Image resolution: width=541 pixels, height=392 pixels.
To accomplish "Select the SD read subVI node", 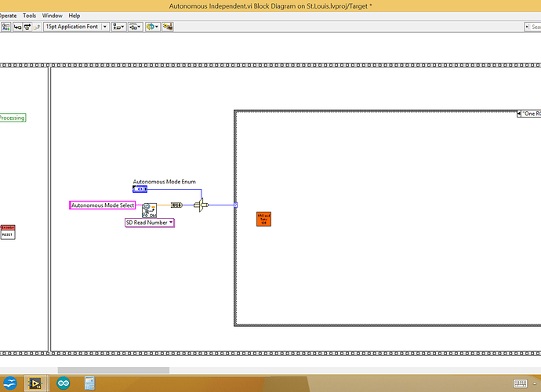I will [150, 210].
